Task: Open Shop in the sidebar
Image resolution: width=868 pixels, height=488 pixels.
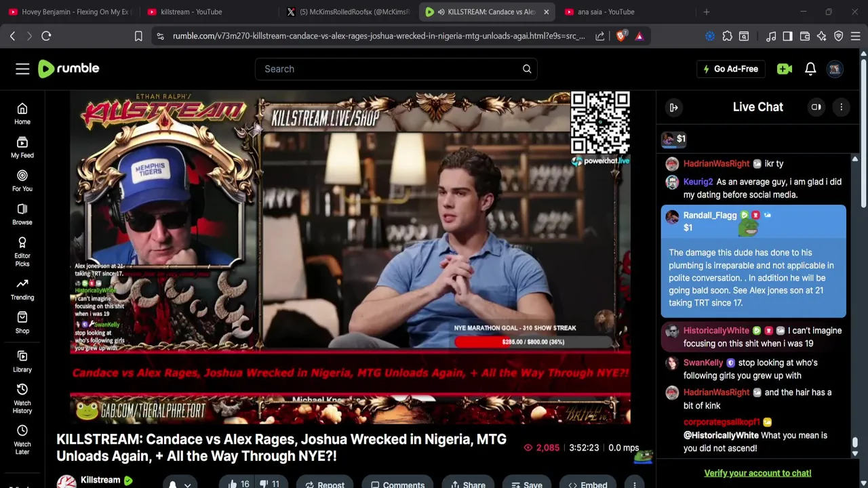Action: [x=22, y=323]
